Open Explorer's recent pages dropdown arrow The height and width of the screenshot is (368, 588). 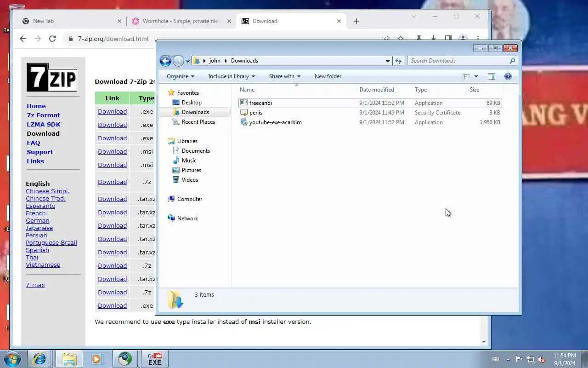[x=187, y=61]
